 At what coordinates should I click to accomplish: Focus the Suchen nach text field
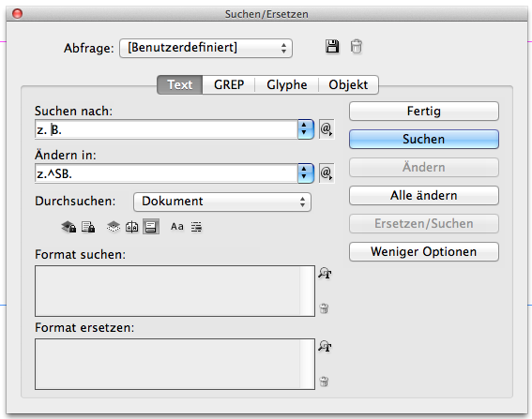click(166, 129)
